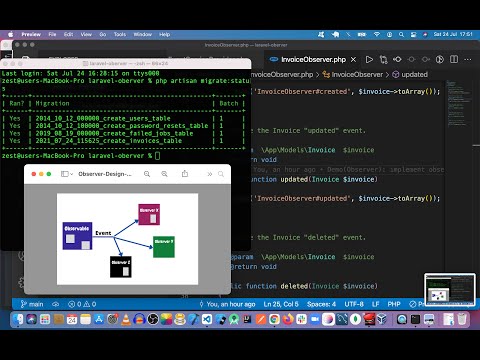Screen dimensions: 480x360
Task: Open Spotlight search in the menu bar
Action: click(x=401, y=34)
